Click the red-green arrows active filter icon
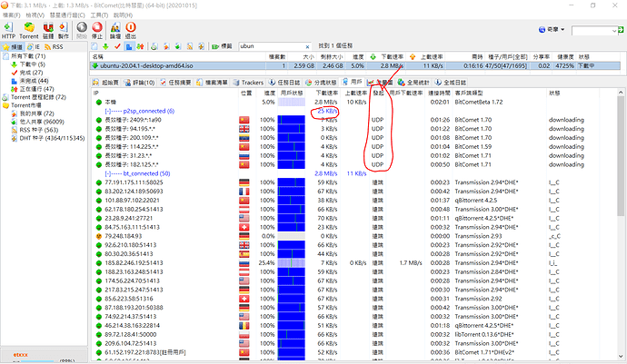The height and width of the screenshot is (364, 627). pos(140,46)
